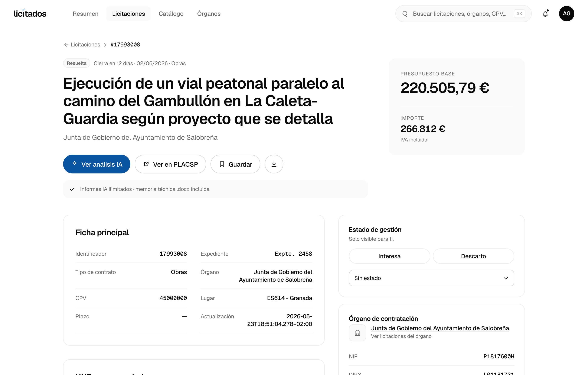Viewport: 588px width, 375px height.
Task: Open the AG user avatar menu
Action: pyautogui.click(x=566, y=14)
